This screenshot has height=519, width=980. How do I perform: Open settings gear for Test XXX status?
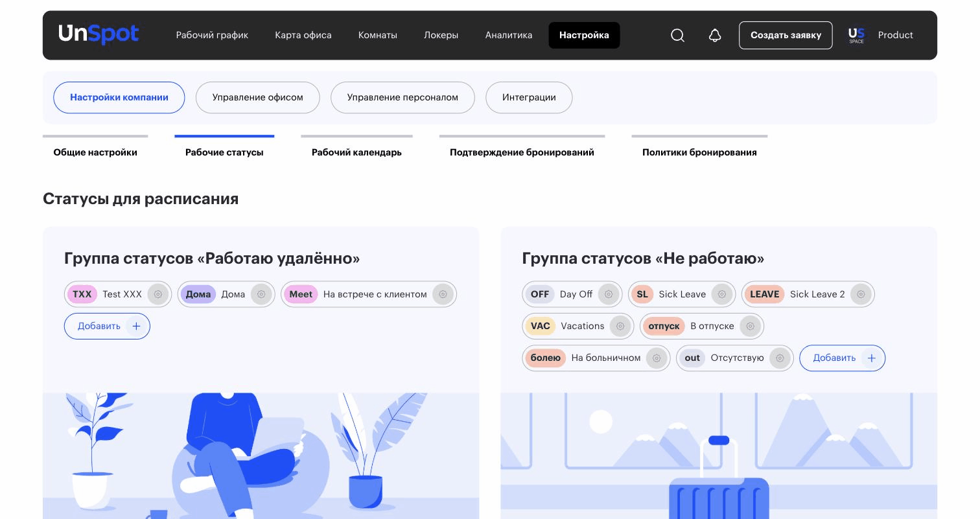click(x=157, y=294)
